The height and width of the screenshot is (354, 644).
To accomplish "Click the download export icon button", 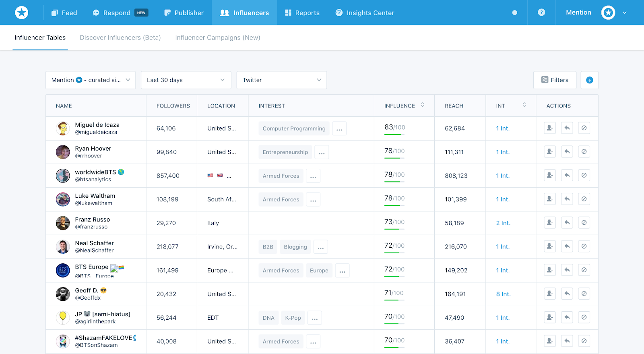I will (589, 80).
